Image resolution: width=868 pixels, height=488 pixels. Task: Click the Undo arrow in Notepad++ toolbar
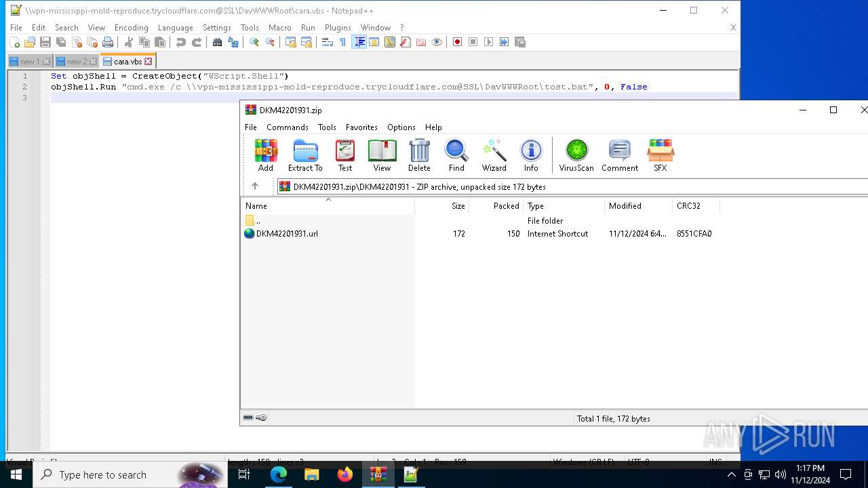point(181,42)
